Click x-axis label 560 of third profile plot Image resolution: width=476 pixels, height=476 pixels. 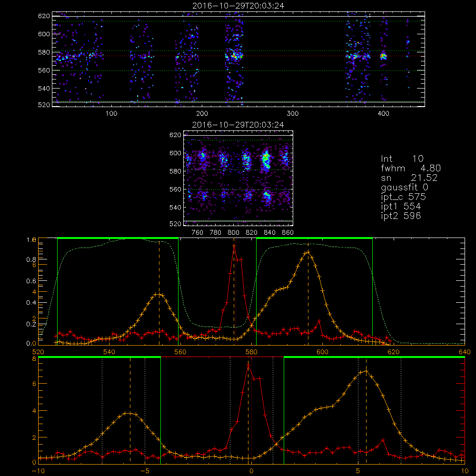180,352
